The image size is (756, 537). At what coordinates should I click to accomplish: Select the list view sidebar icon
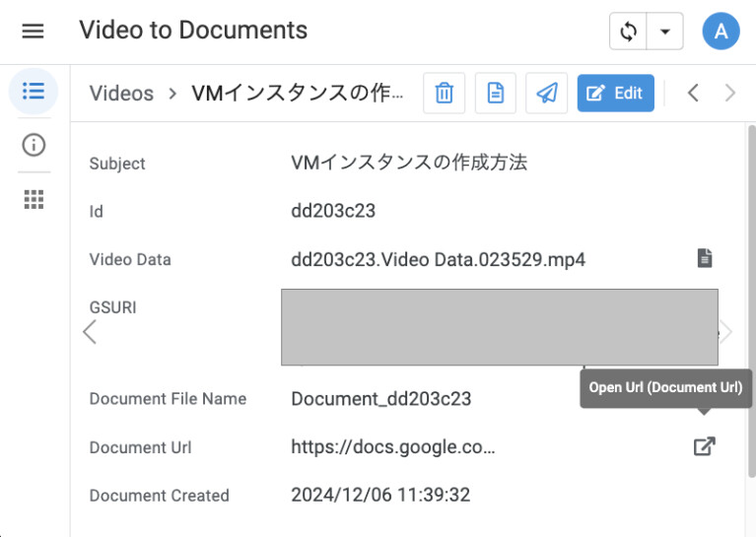pos(34,92)
